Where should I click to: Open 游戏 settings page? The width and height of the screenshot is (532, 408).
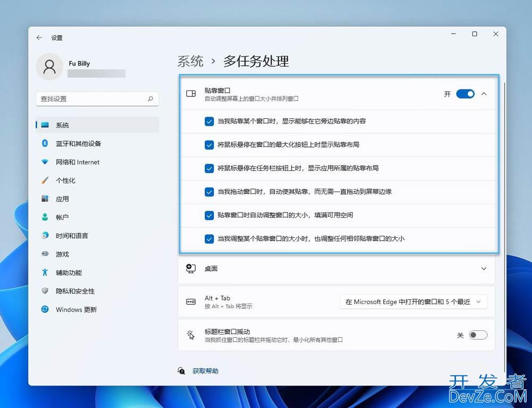pos(97,254)
